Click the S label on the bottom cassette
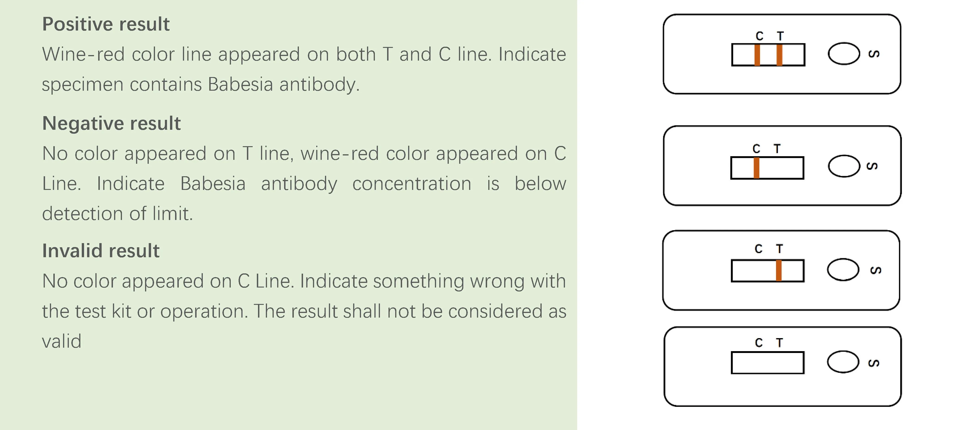Screen dimensions: 980x430 [x=874, y=363]
